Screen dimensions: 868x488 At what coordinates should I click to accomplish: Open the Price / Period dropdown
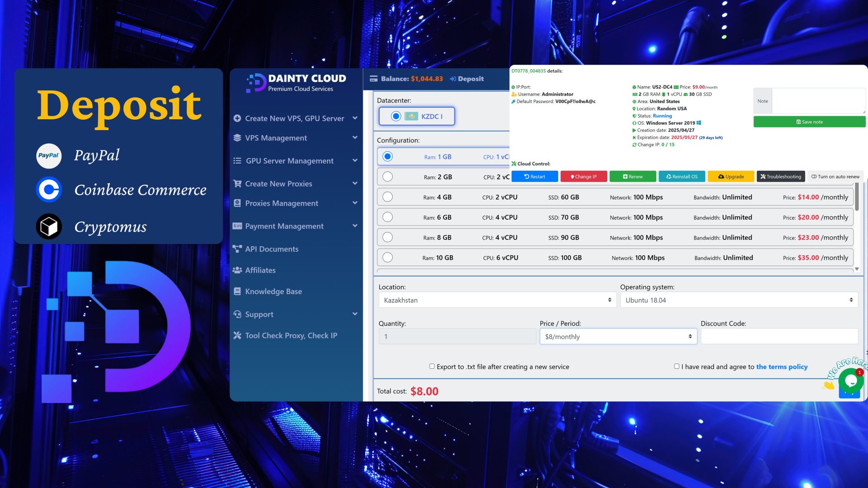coord(618,337)
